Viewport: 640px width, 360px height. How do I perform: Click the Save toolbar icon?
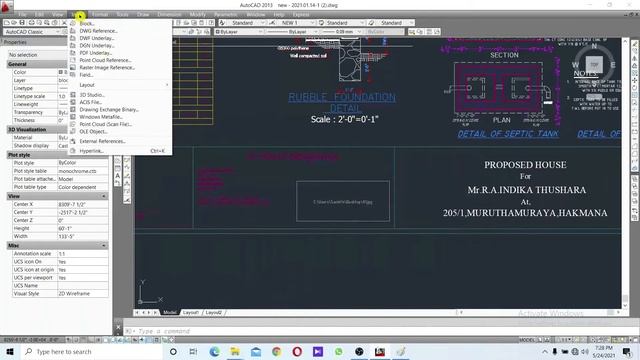pyautogui.click(x=22, y=23)
